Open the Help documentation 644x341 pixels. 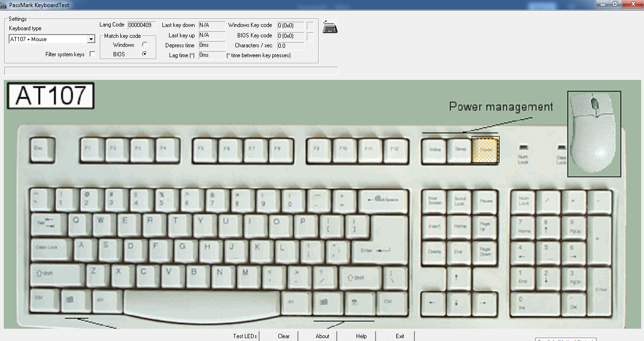[x=361, y=336]
